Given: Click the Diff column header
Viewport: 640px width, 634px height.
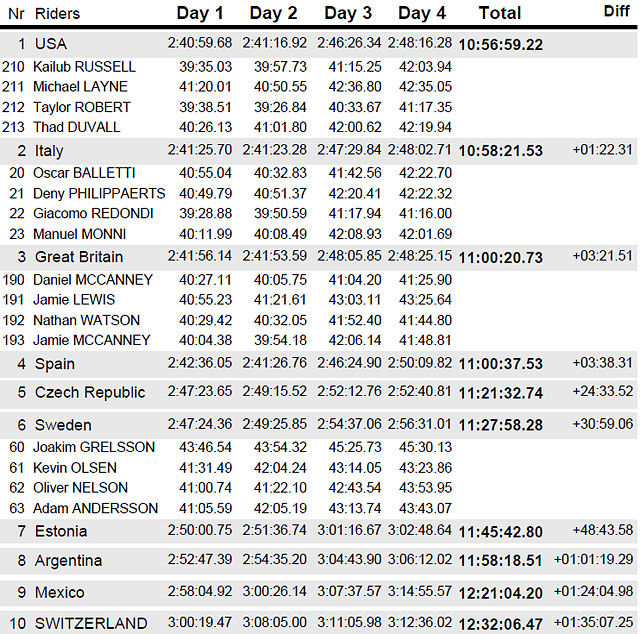Looking at the screenshot, I should (617, 11).
